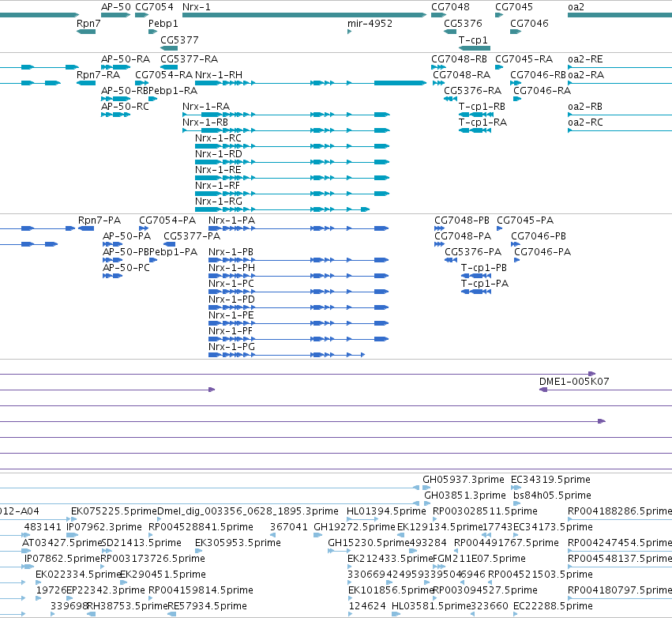Click the CG7045-RA transcript label
This screenshot has height=618, width=672.
click(524, 58)
